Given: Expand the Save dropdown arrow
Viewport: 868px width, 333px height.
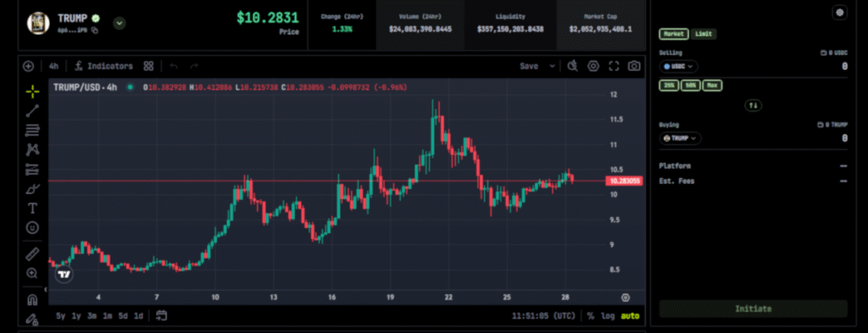Looking at the screenshot, I should [x=552, y=66].
